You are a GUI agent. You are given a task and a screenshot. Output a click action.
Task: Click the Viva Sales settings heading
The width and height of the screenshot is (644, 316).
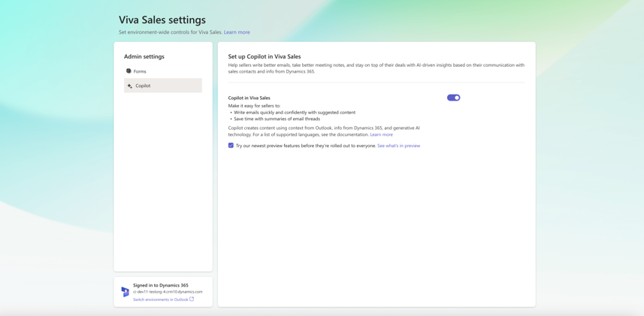[x=162, y=20]
